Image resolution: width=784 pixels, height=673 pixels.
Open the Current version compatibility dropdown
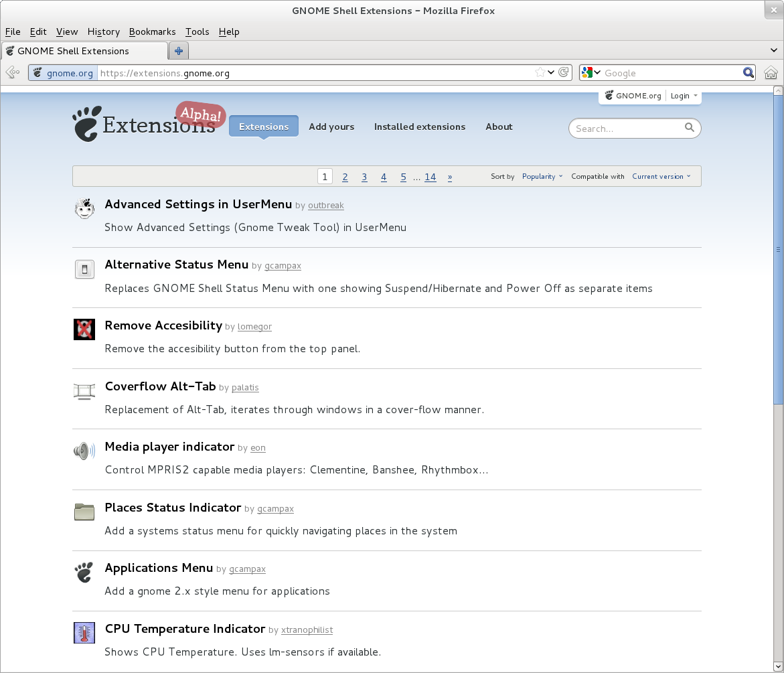(x=661, y=177)
